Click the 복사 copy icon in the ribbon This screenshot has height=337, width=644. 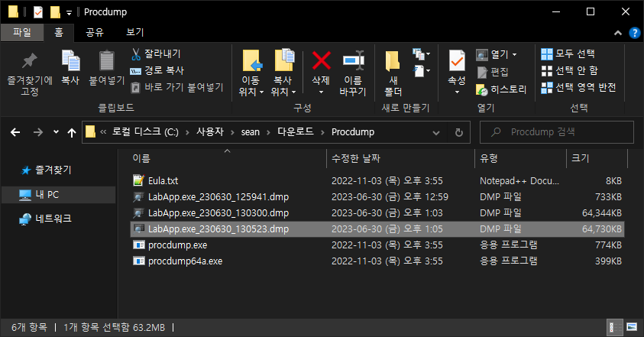tap(70, 60)
